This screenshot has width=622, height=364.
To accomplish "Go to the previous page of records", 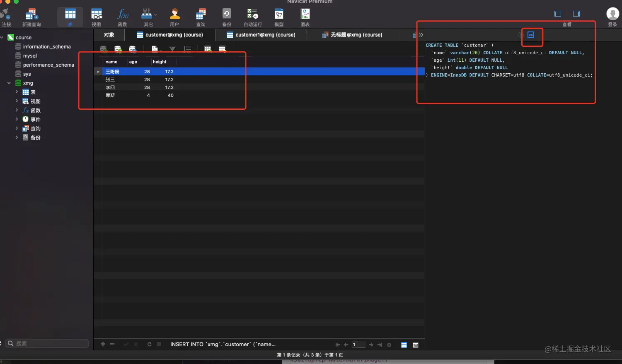I will pyautogui.click(x=346, y=345).
